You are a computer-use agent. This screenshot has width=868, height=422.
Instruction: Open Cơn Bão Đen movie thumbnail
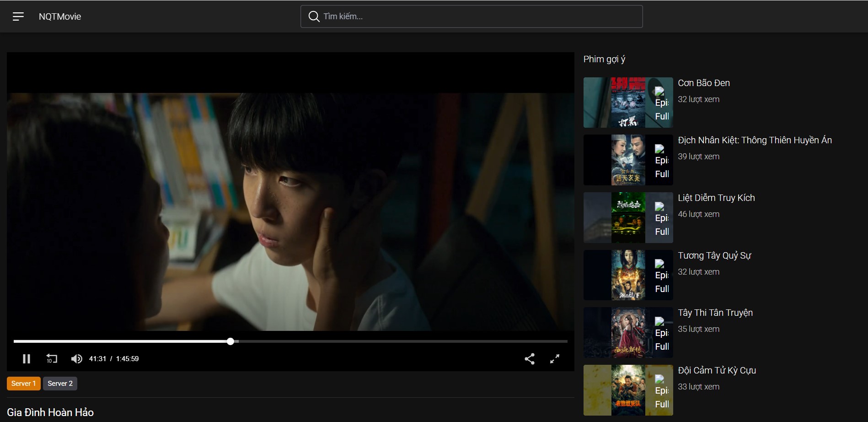pos(628,103)
